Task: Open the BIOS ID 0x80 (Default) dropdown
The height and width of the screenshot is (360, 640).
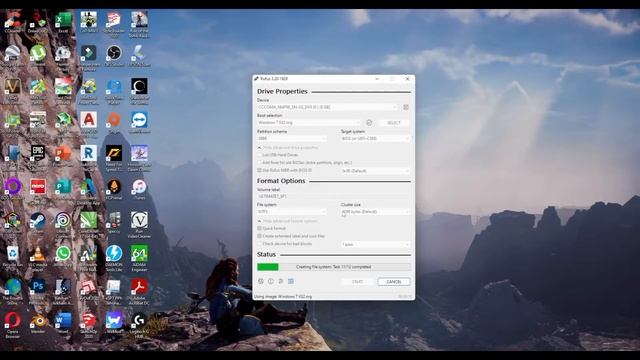Action: coord(376,171)
